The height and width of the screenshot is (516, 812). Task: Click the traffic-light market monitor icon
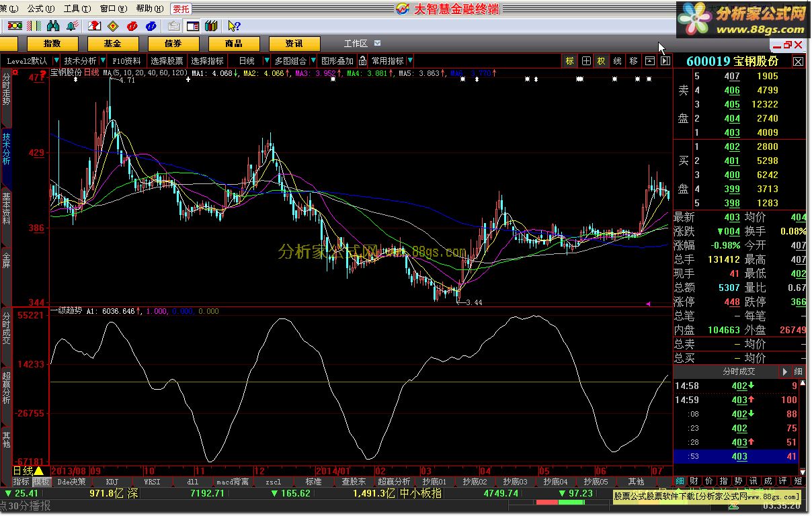(x=14, y=26)
